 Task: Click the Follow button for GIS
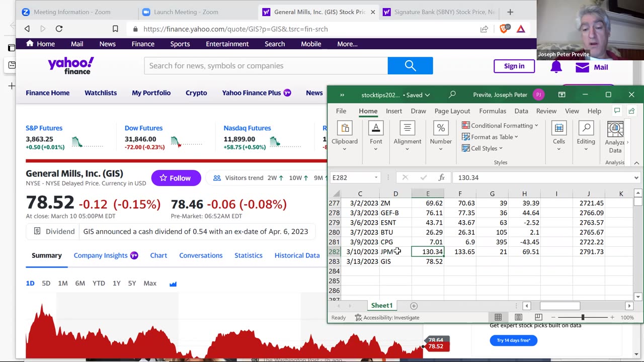[176, 178]
